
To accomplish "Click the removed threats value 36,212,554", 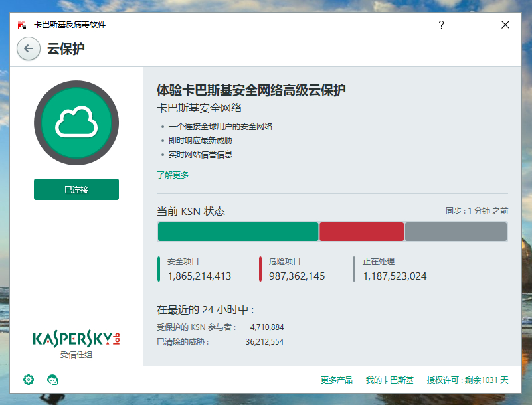I will (264, 341).
